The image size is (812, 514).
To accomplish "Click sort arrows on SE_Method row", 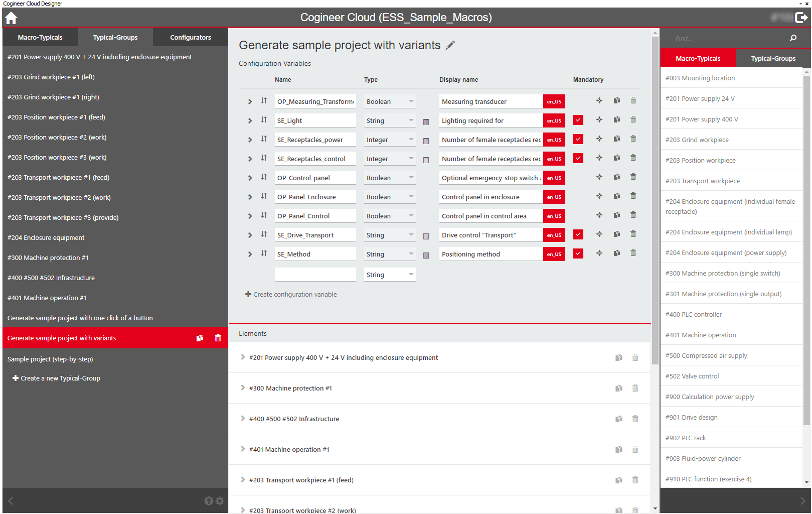I will tap(264, 253).
